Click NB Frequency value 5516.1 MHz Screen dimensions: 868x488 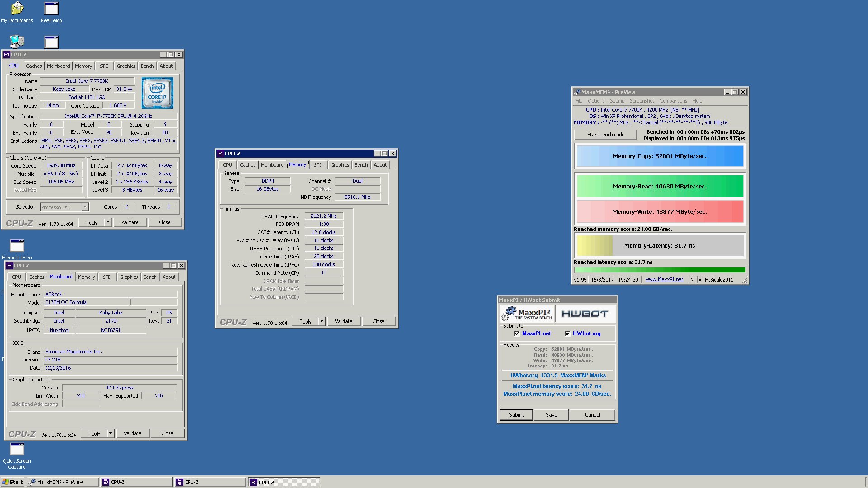pyautogui.click(x=357, y=197)
